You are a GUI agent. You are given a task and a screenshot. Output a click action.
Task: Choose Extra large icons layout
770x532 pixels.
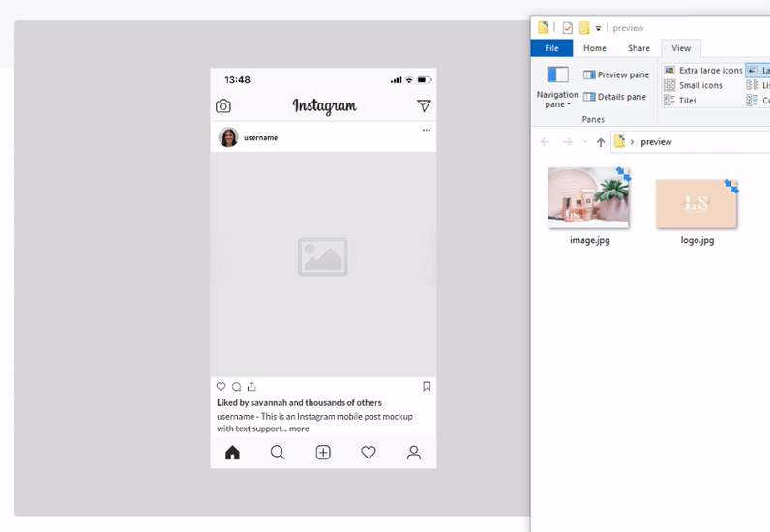[703, 71]
